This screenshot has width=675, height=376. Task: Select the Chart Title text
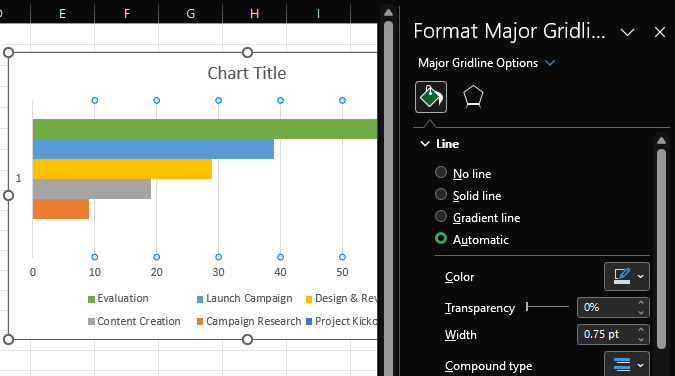[x=247, y=73]
